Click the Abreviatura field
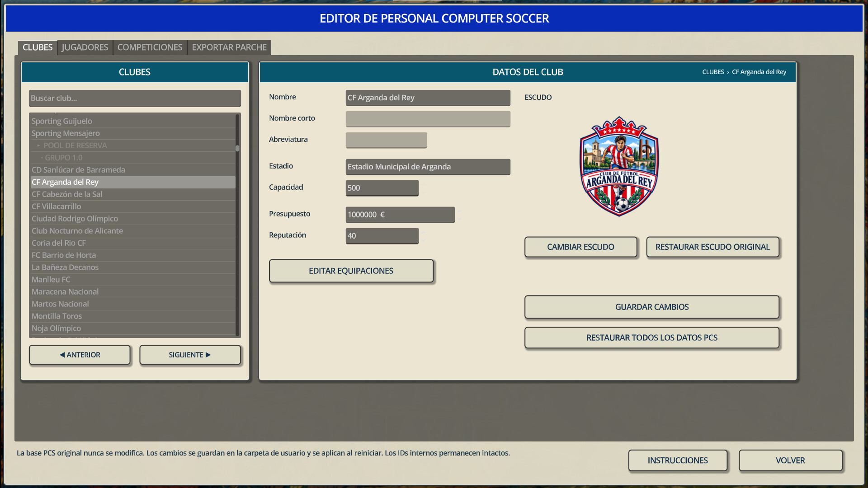 [x=386, y=140]
